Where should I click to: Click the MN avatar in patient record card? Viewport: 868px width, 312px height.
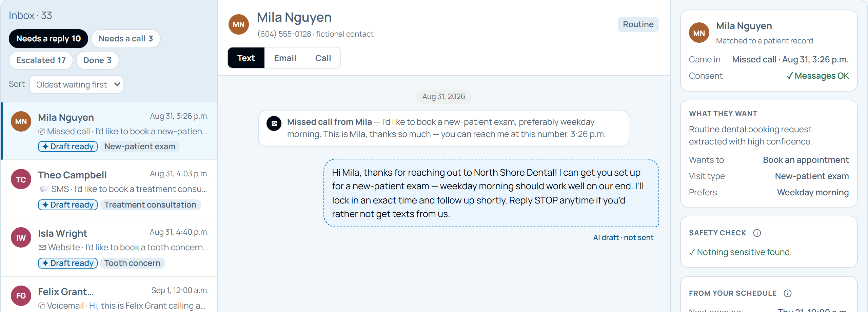pyautogui.click(x=699, y=33)
